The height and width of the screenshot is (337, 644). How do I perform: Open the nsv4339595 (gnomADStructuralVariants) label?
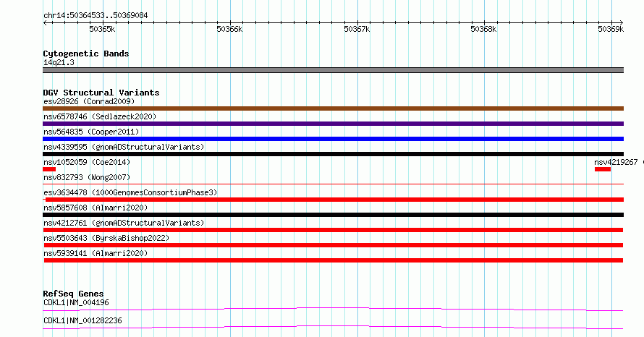[x=124, y=147]
